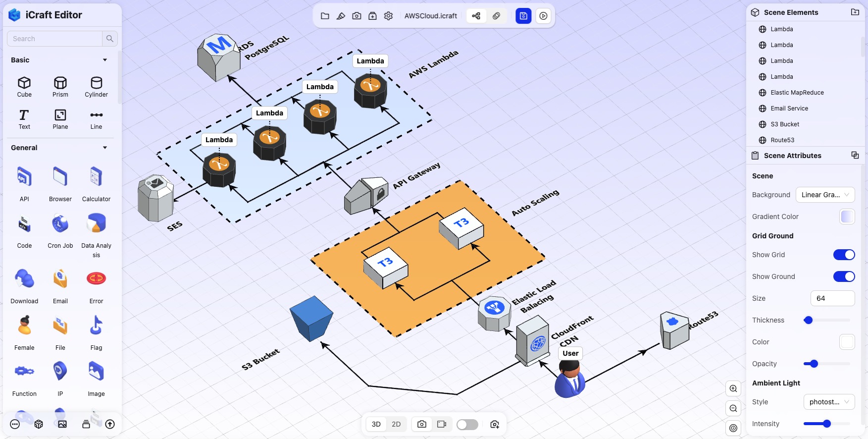
Task: Open file via folder icon in top toolbar
Action: coord(325,16)
